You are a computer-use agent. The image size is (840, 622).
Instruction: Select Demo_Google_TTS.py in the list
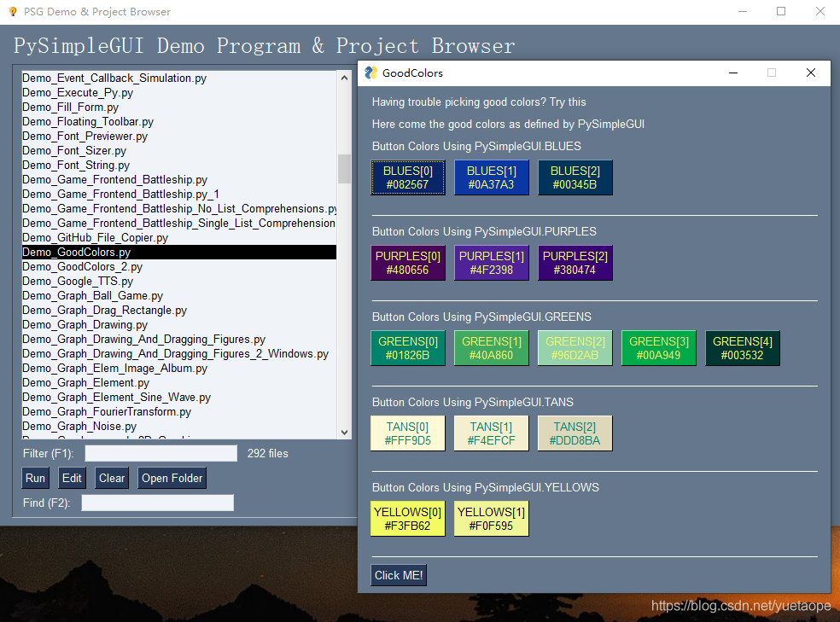[x=179, y=281]
